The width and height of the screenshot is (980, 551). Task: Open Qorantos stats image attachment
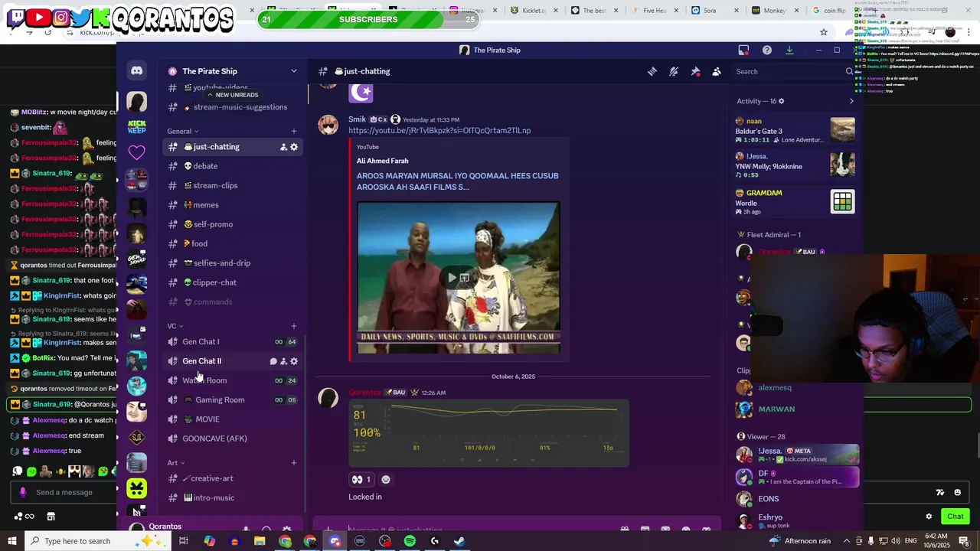[488, 433]
